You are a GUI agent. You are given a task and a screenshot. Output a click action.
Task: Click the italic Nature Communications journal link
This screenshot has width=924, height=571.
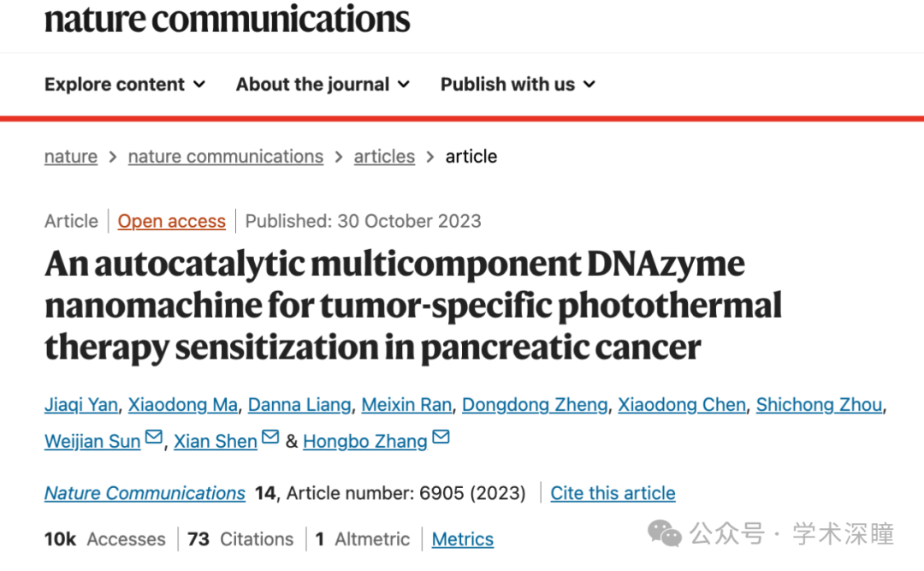pyautogui.click(x=145, y=493)
